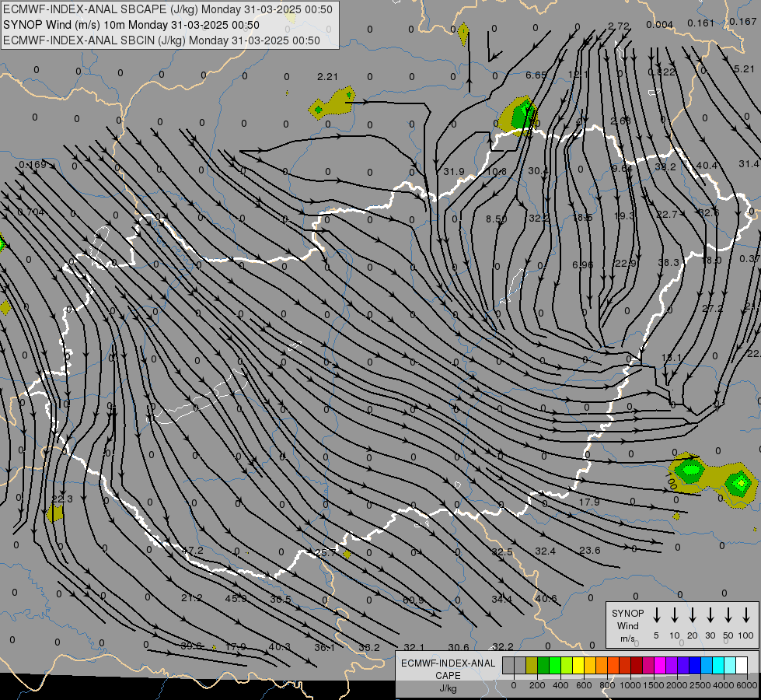761x700 pixels.
Task: Click the map value 22.7
Action: coord(666,214)
